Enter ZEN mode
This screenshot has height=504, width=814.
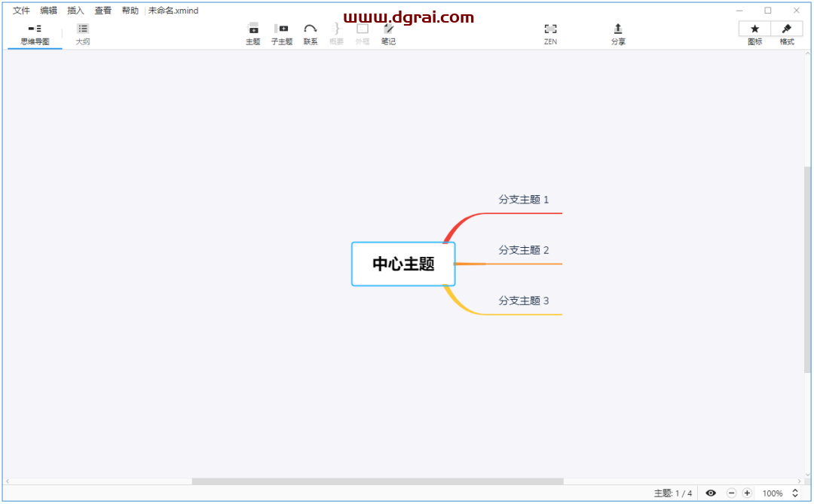550,34
